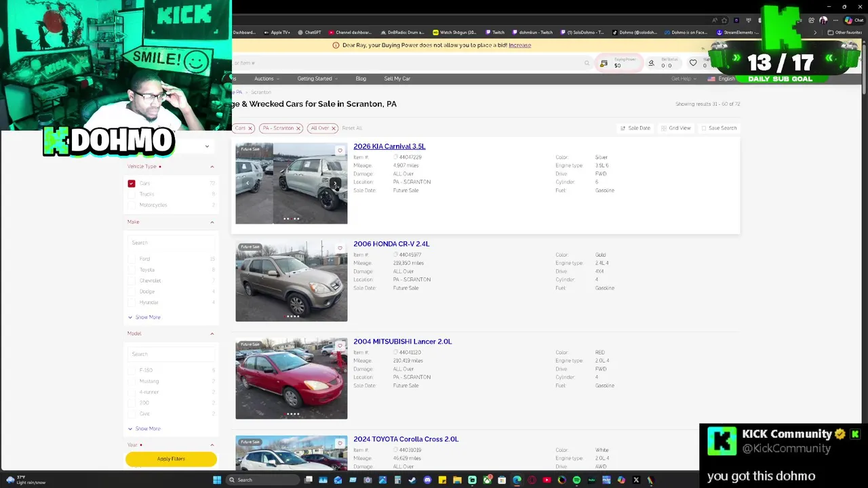Check the Dodge make checkbox
The width and height of the screenshot is (868, 488).
132,291
